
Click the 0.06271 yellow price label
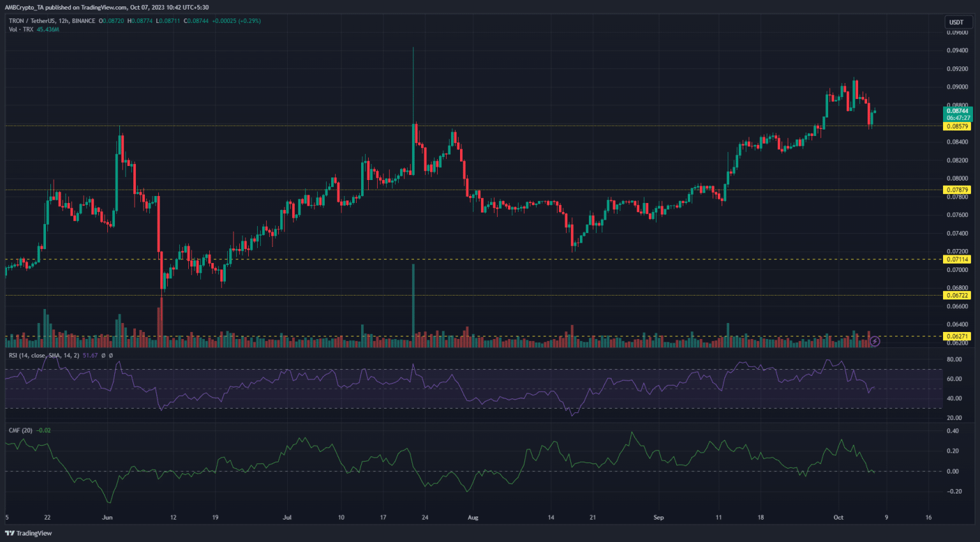click(x=957, y=336)
